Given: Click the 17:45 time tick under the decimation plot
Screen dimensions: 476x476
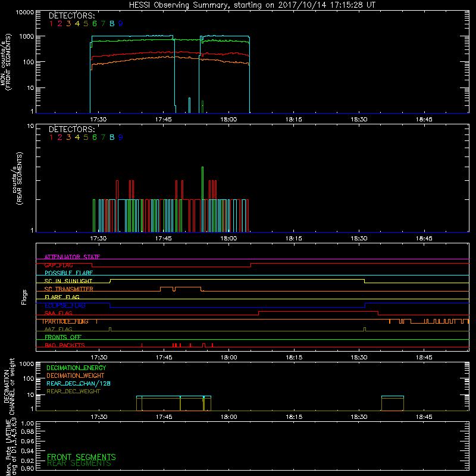Looking at the screenshot, I should coord(164,417).
